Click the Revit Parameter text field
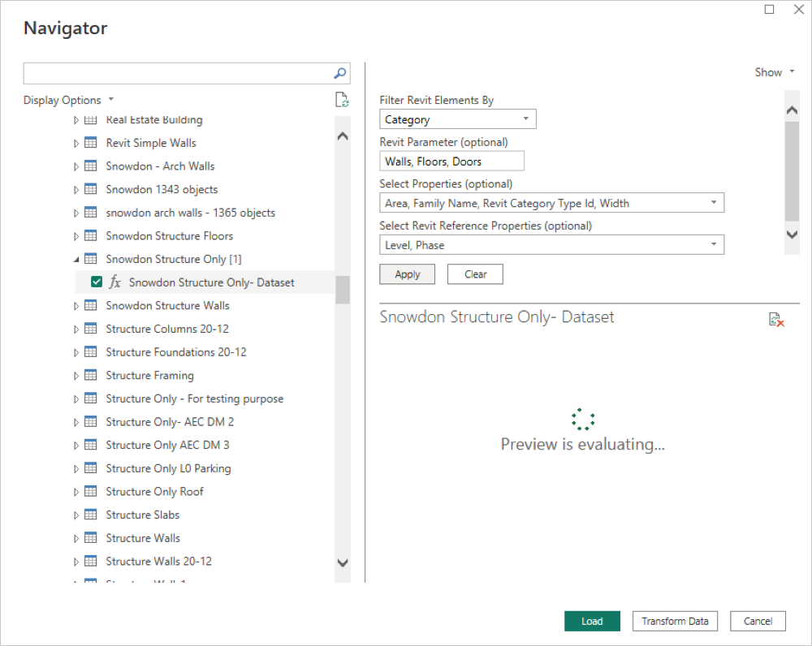This screenshot has width=812, height=646. click(451, 161)
